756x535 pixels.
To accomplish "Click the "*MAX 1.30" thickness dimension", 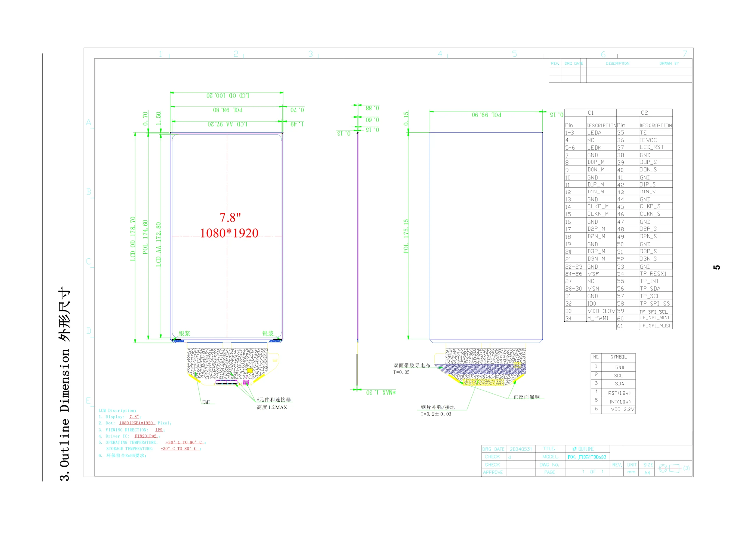I will (381, 392).
